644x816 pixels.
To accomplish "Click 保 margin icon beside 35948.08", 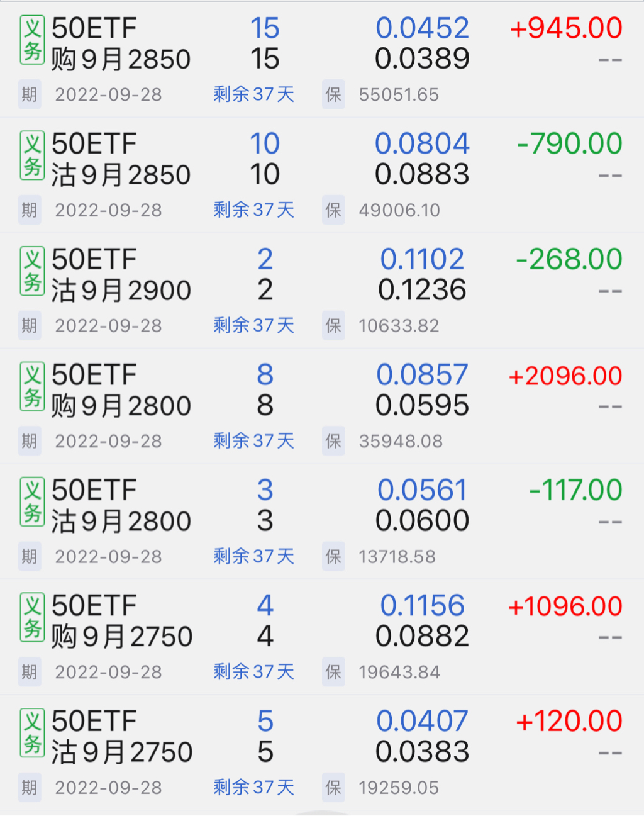I will tap(333, 441).
